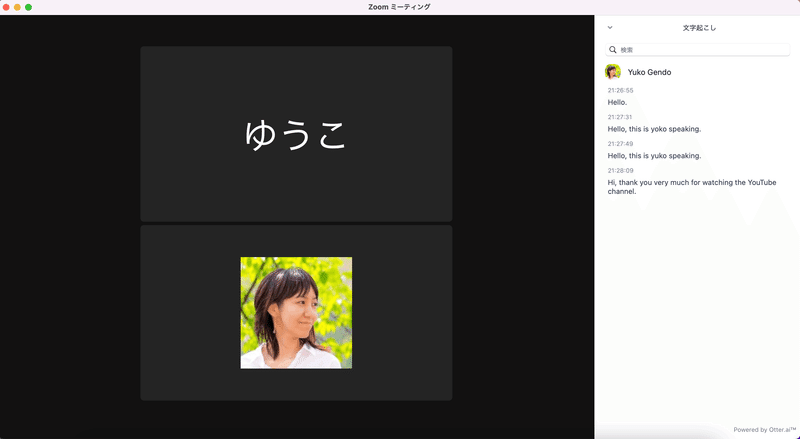Image resolution: width=800 pixels, height=439 pixels.
Task: Enter full screen with the green button
Action: click(29, 7)
